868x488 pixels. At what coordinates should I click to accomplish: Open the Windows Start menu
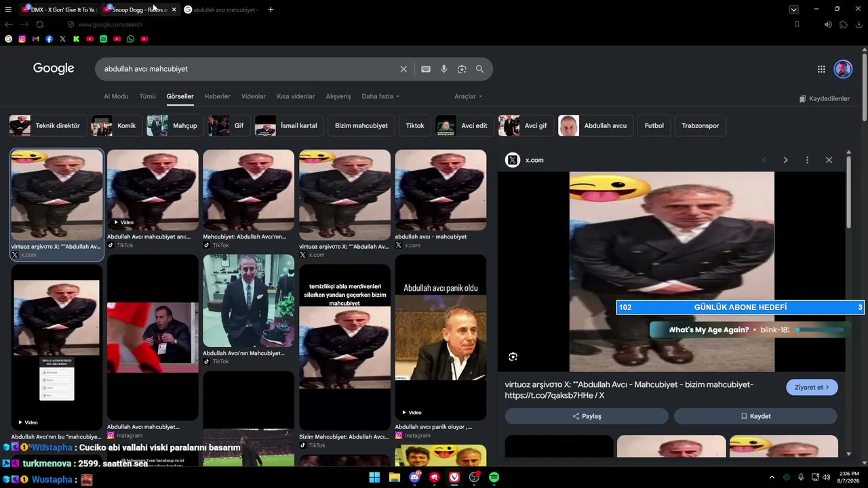374,477
